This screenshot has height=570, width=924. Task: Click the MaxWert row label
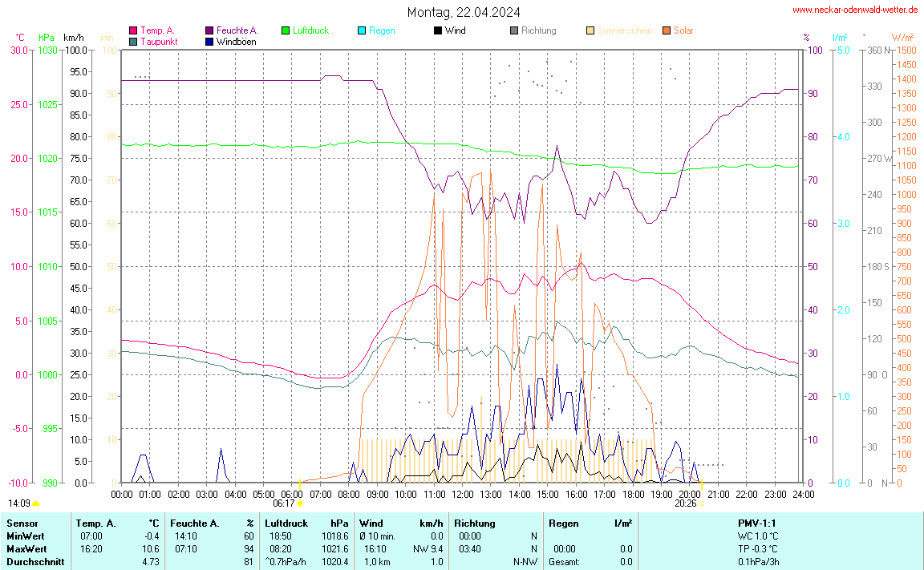point(23,548)
